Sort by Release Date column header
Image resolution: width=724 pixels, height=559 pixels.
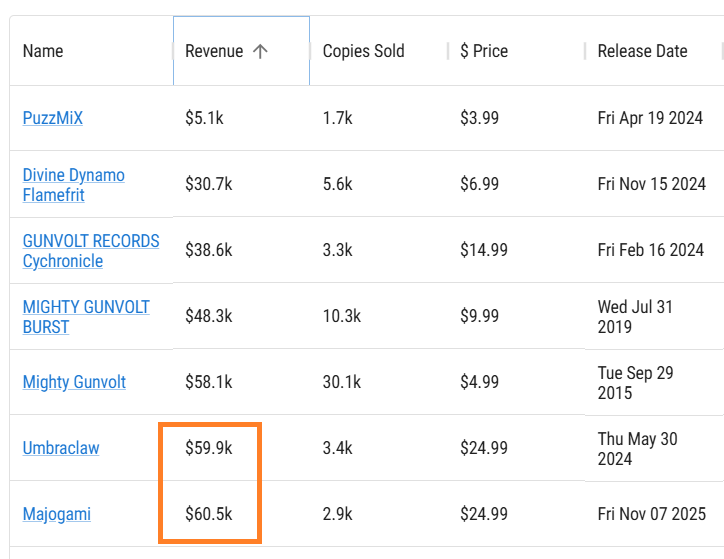642,51
